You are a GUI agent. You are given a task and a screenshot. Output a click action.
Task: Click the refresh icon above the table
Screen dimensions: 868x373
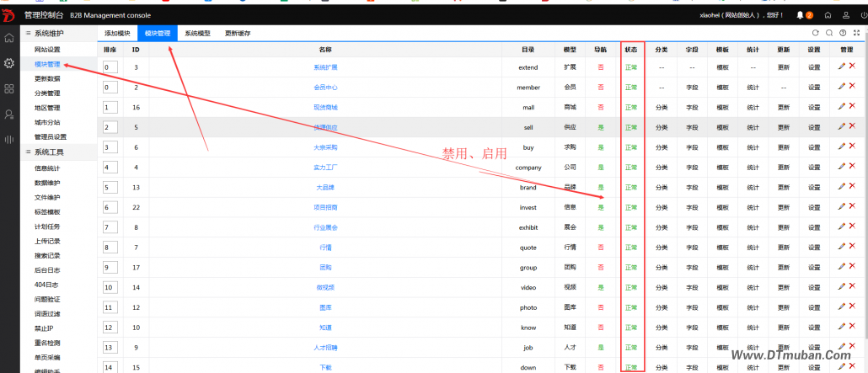[x=815, y=33]
